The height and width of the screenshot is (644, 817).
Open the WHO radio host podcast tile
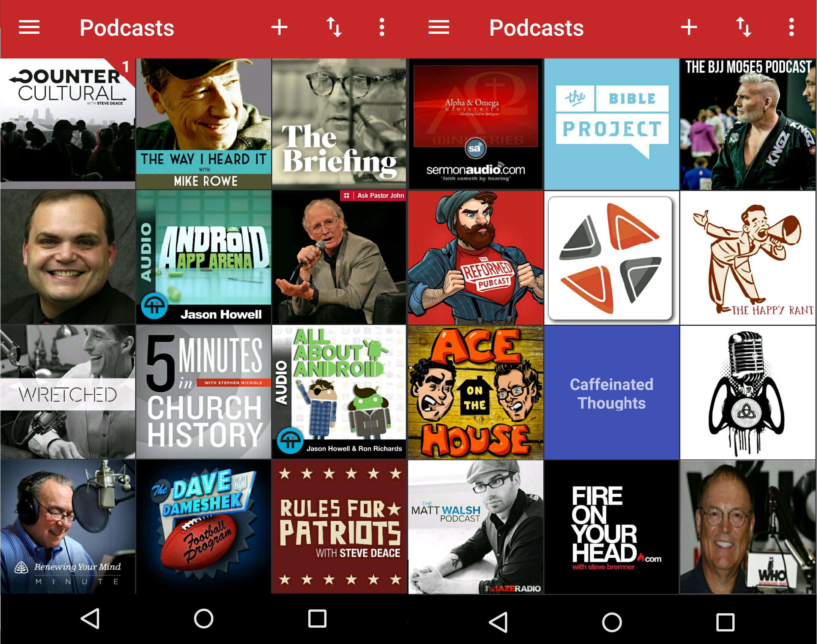(748, 527)
